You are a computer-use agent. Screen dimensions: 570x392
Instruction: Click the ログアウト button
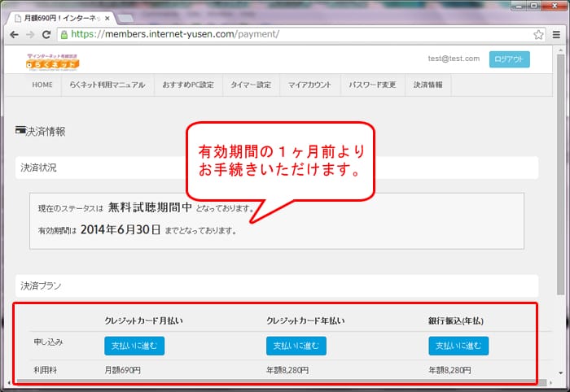[509, 59]
